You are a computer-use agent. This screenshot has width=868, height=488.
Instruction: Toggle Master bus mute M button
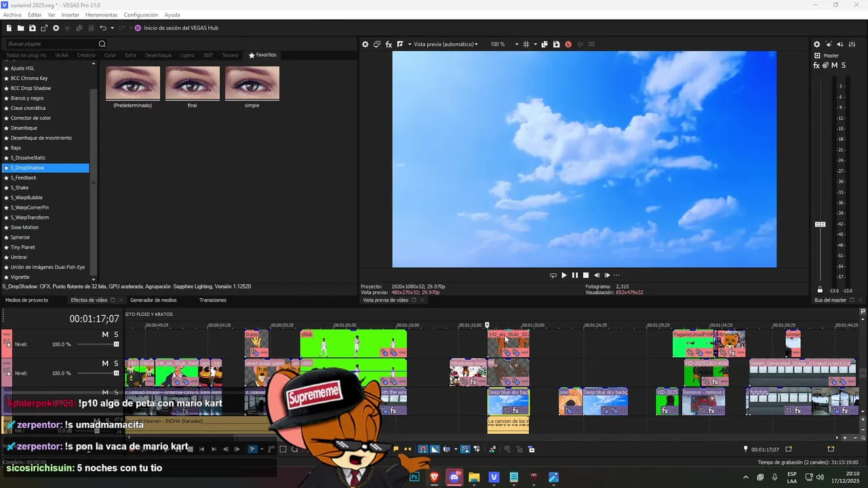pyautogui.click(x=834, y=65)
